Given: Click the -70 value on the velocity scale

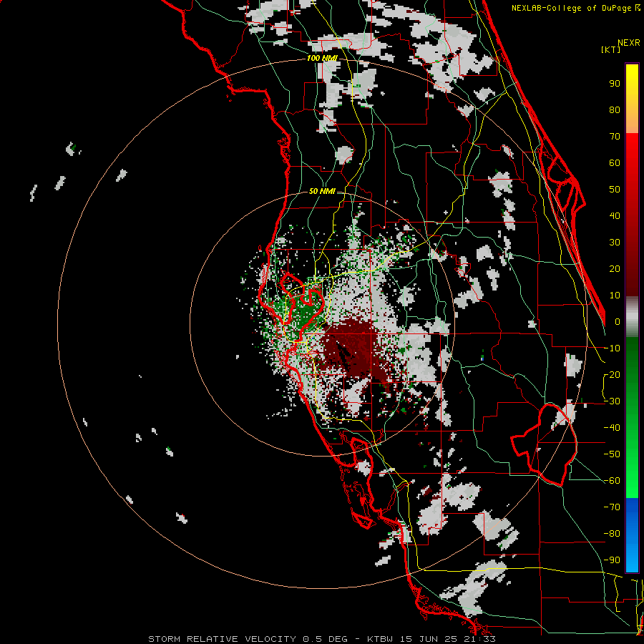Looking at the screenshot, I should 613,507.
